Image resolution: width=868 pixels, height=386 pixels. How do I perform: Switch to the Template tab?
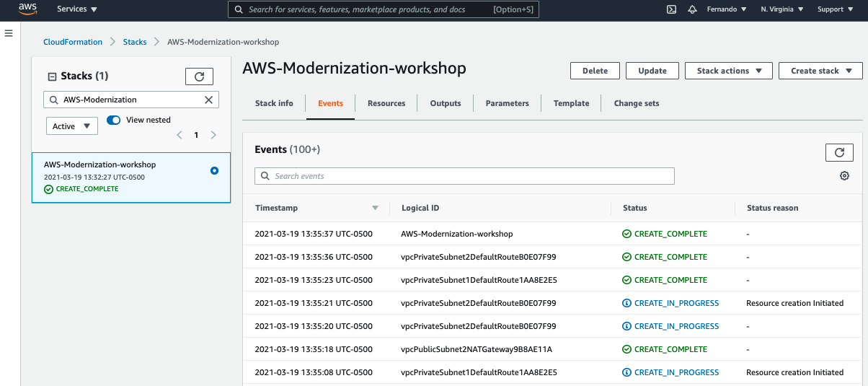[572, 103]
